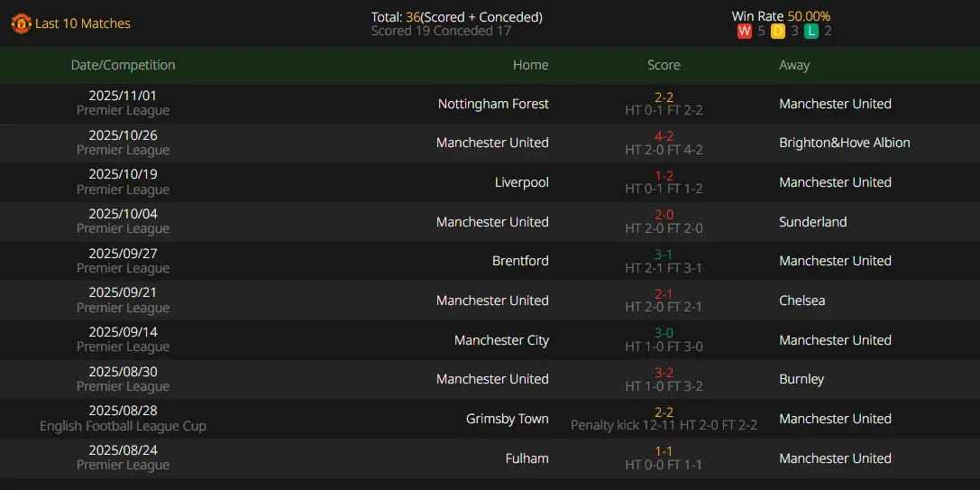This screenshot has height=490, width=980.
Task: Open the Fulham team link
Action: [x=527, y=458]
